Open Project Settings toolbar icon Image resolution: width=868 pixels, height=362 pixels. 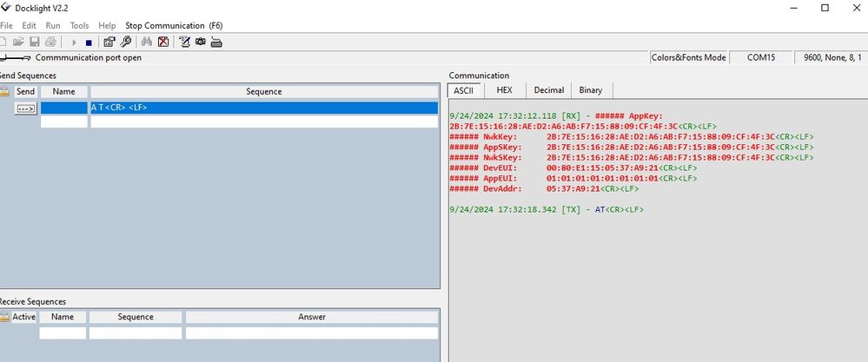(x=109, y=42)
